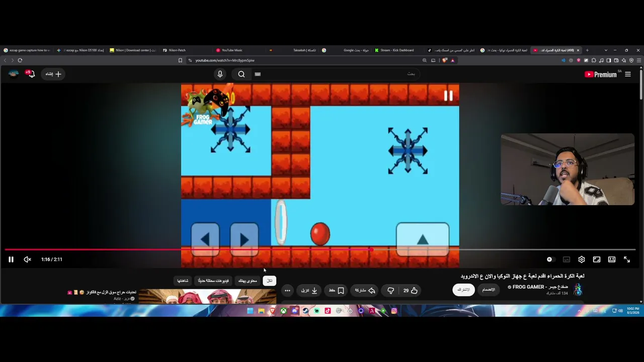Open a new browser tab
Screen dimensions: 644x362
tap(587, 50)
